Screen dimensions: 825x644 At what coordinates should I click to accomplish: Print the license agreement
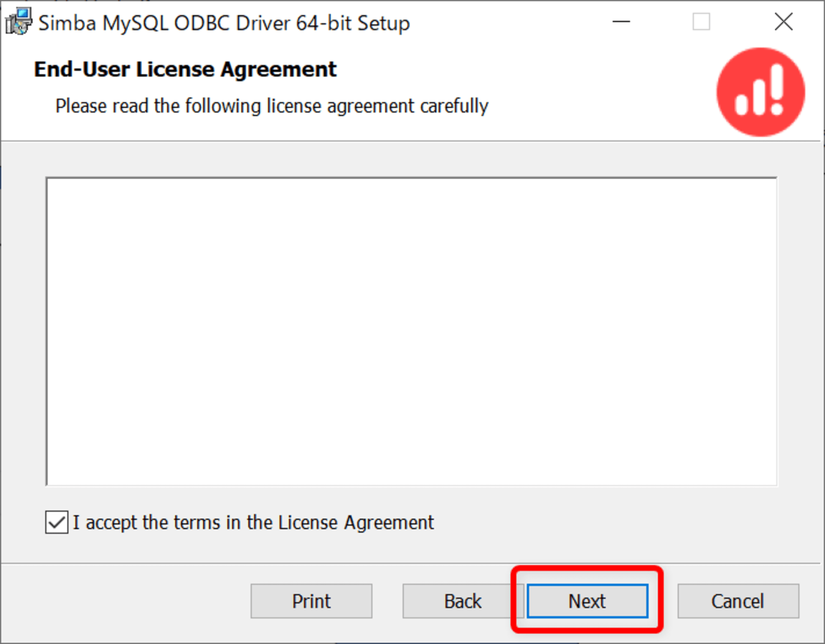(x=311, y=601)
